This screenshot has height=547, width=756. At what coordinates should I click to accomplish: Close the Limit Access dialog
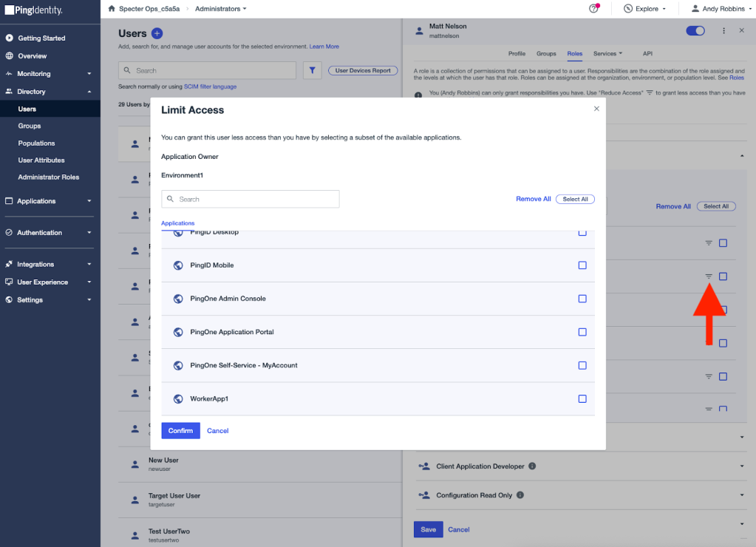coord(596,109)
